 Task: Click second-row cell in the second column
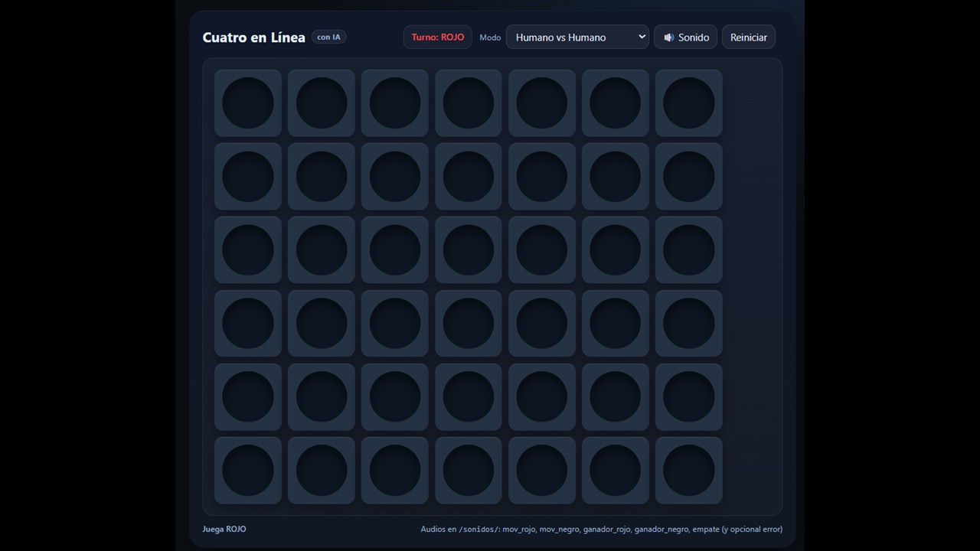click(x=322, y=177)
